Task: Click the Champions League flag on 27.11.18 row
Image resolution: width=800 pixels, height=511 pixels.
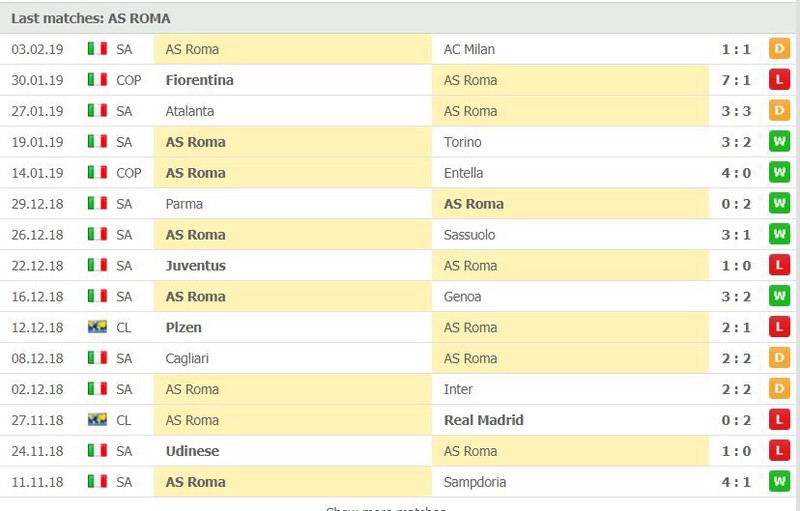Action: point(97,420)
